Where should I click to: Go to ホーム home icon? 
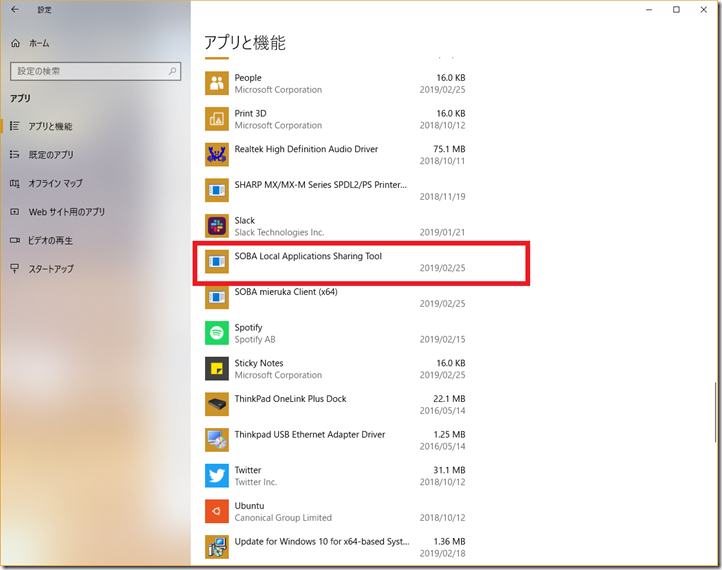click(x=15, y=43)
